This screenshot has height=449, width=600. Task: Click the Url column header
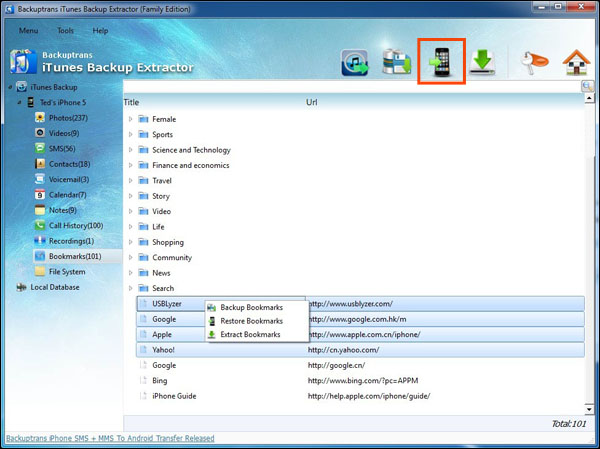pyautogui.click(x=311, y=102)
